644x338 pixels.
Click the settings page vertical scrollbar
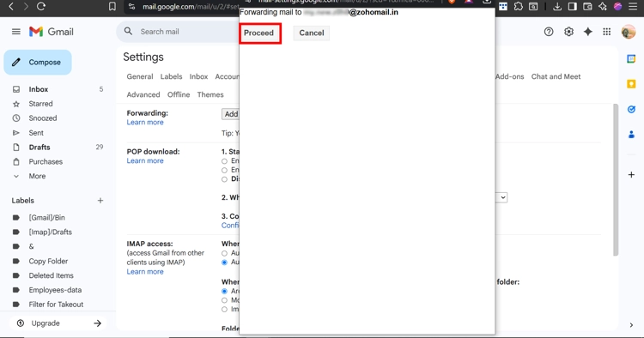[616, 179]
